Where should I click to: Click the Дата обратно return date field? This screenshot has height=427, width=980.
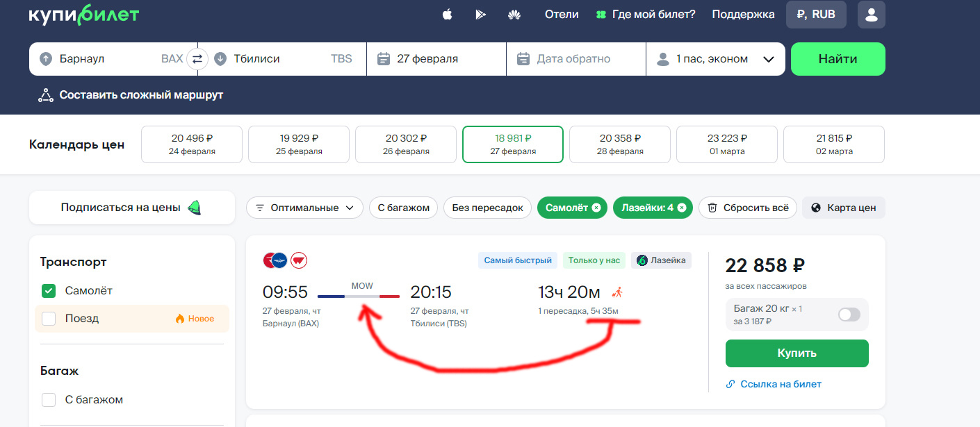point(576,59)
